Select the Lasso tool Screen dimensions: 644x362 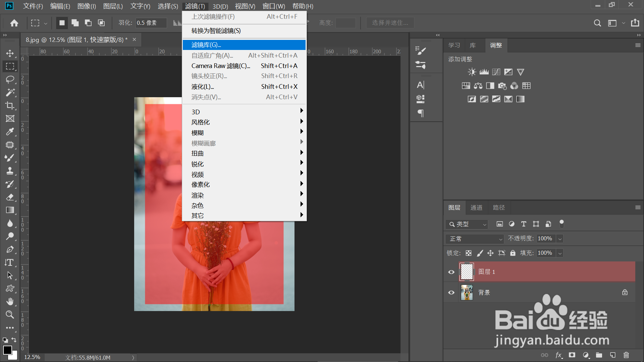pos(10,79)
